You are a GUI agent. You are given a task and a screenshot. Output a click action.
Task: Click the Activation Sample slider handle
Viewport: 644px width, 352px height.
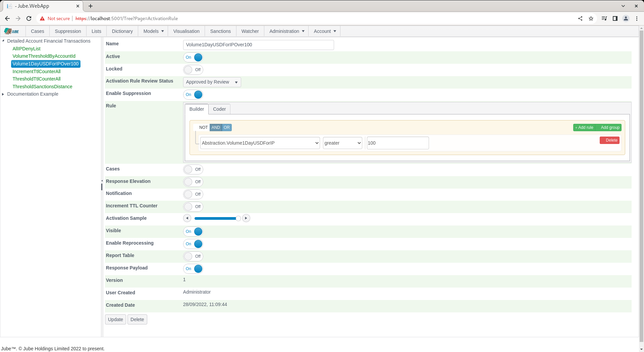238,218
